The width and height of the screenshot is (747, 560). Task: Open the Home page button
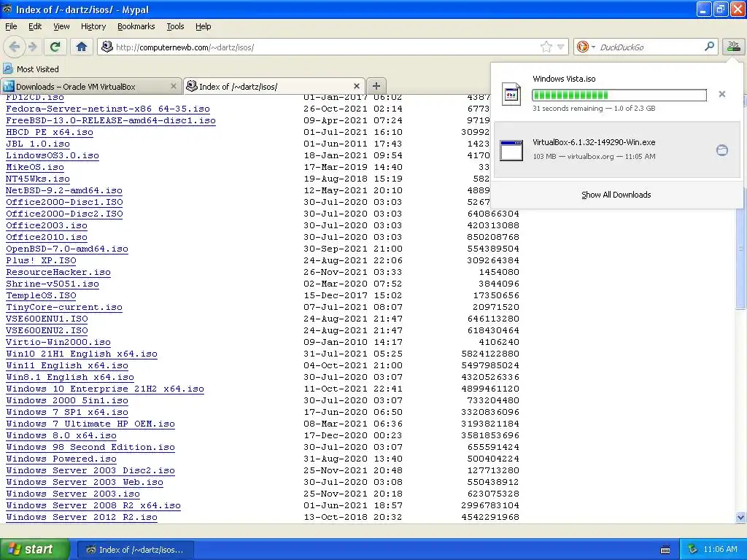click(x=82, y=47)
